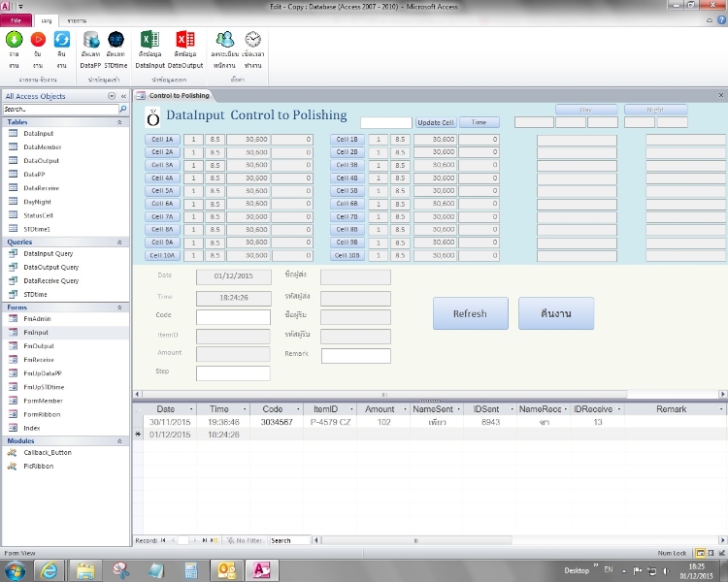Toggle the Day button
This screenshot has height=582, width=728.
click(585, 110)
